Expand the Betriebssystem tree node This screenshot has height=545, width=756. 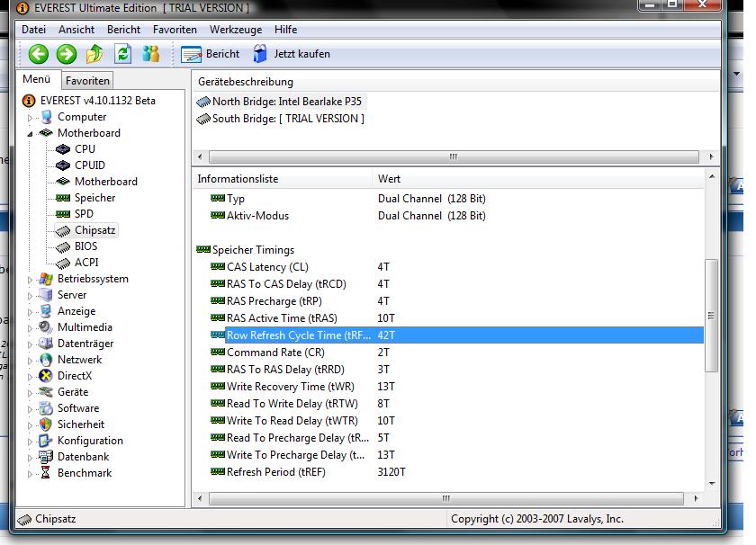click(30, 280)
